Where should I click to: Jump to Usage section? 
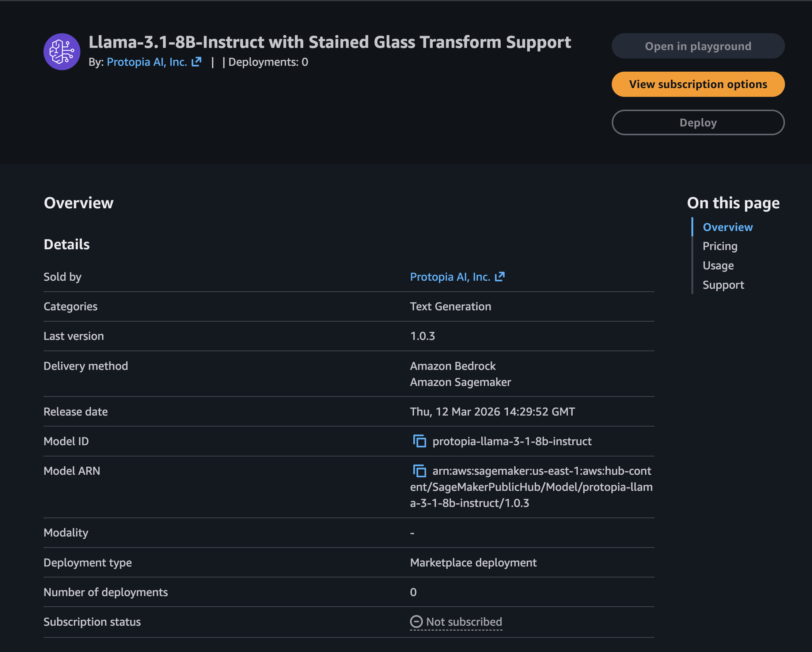718,266
